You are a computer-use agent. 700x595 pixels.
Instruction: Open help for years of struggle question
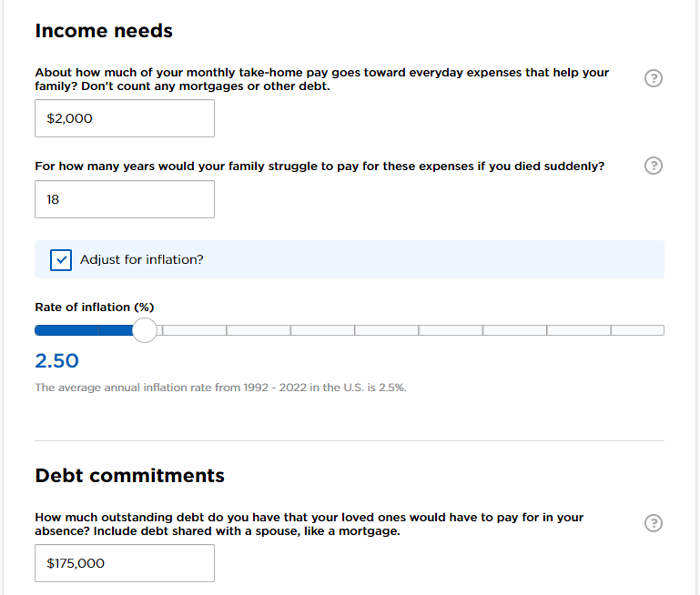[x=653, y=166]
